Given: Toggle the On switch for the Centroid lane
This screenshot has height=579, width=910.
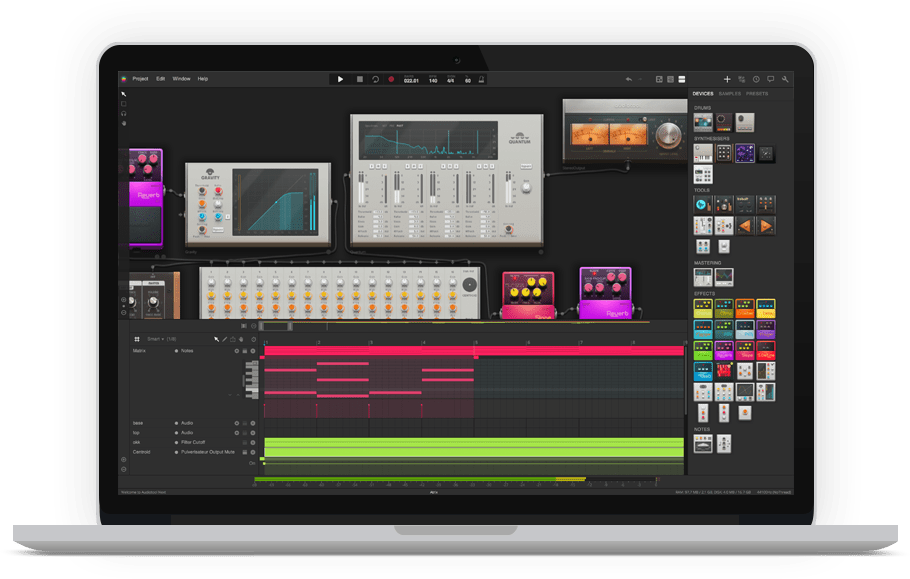Looking at the screenshot, I should pyautogui.click(x=252, y=463).
